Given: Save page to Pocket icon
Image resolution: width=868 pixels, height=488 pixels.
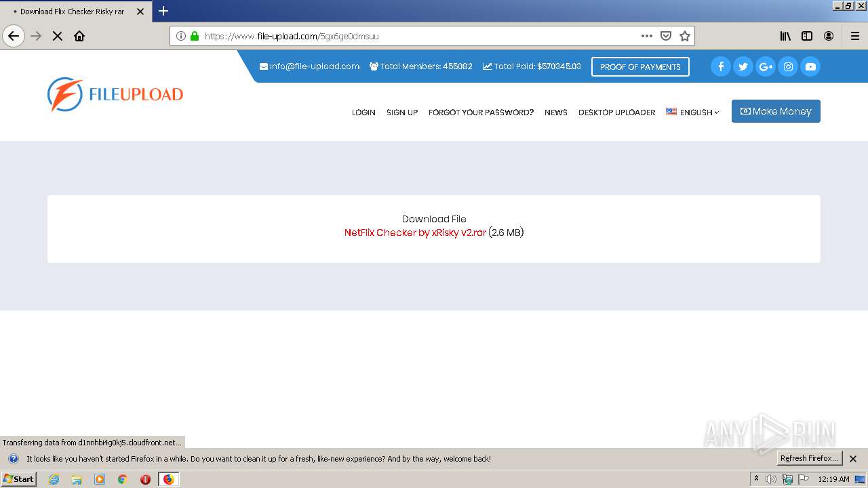Looking at the screenshot, I should (666, 36).
